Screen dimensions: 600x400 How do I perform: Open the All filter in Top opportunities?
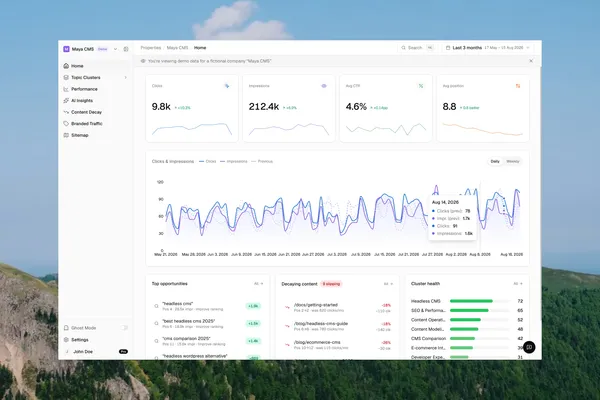[x=259, y=284]
